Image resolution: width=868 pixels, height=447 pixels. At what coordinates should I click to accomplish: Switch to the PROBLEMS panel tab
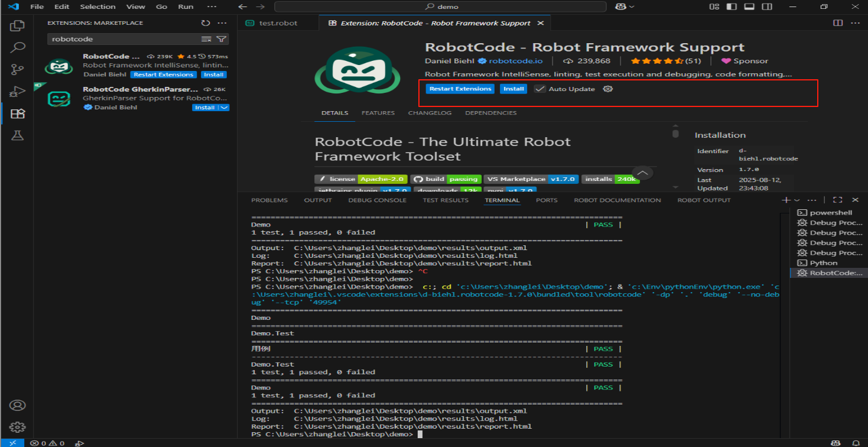[269, 200]
